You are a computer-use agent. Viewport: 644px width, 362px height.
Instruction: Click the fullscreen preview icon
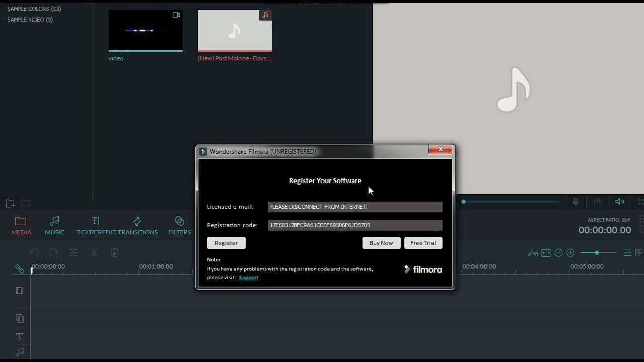point(641,202)
